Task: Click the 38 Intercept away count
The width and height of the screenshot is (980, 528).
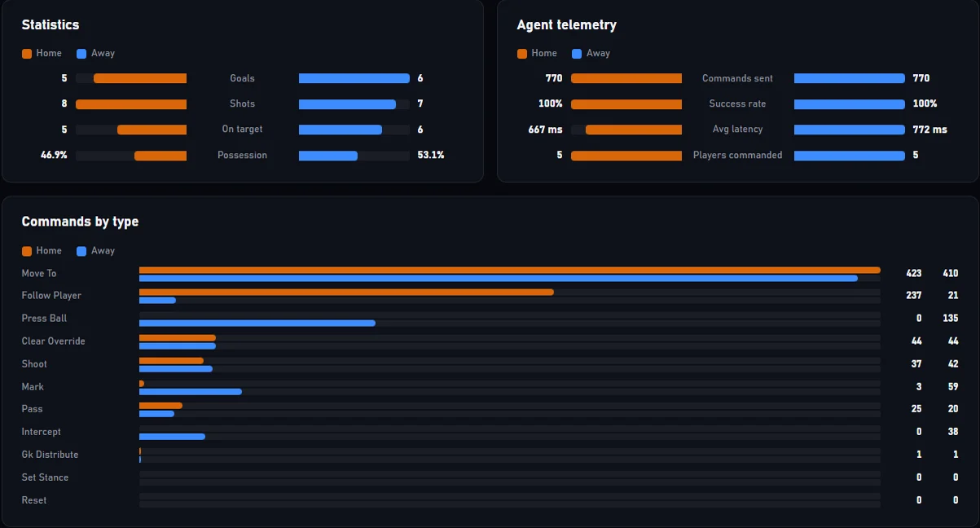Action: click(953, 432)
